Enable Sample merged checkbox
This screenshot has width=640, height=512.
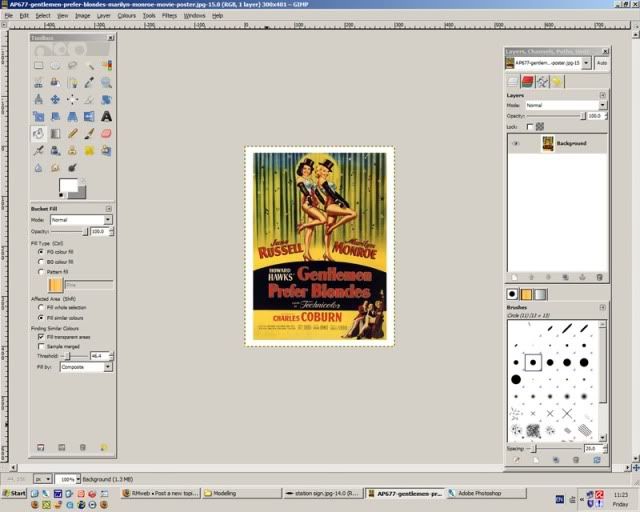(x=41, y=346)
